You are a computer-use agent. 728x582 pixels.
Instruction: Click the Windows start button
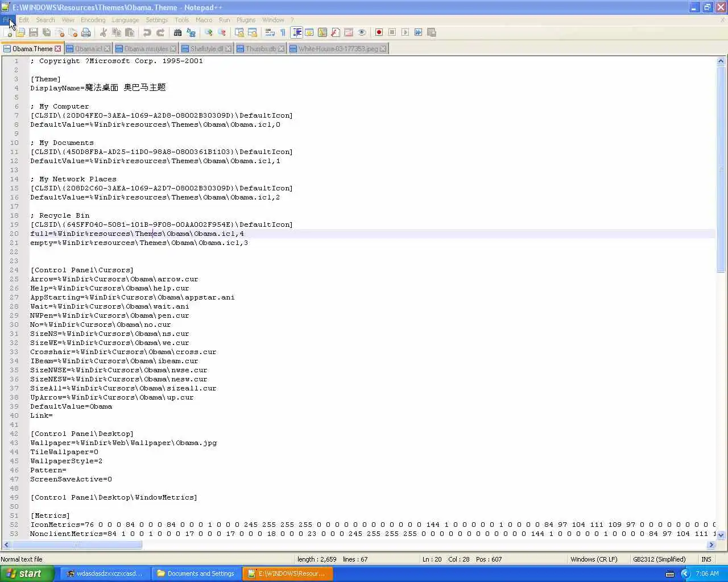27,573
